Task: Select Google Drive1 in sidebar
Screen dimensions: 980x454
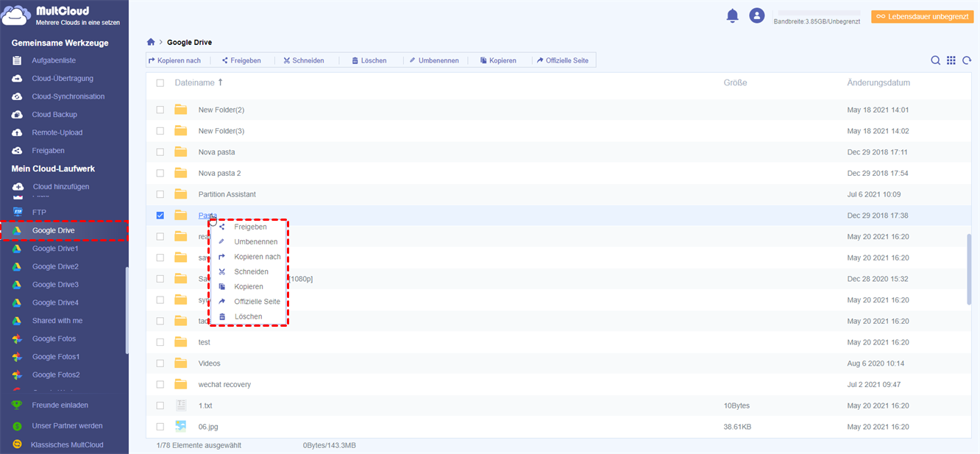Action: pos(55,249)
